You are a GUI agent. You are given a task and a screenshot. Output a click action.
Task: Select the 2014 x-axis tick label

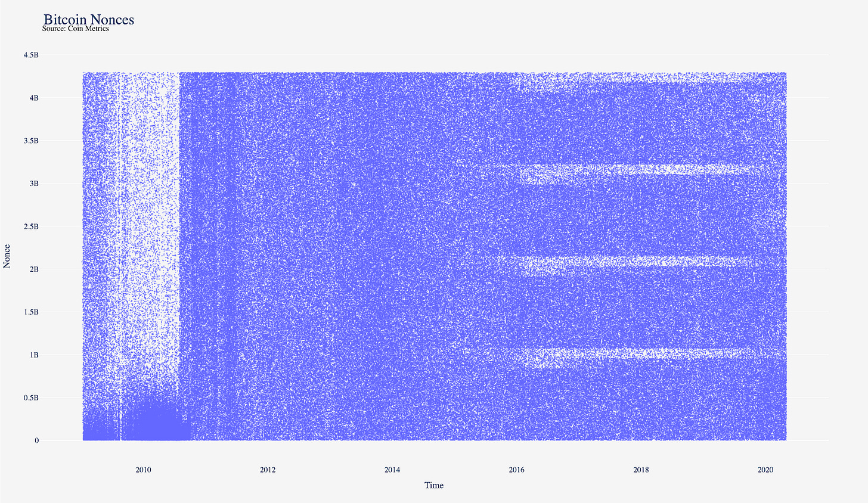pyautogui.click(x=392, y=470)
